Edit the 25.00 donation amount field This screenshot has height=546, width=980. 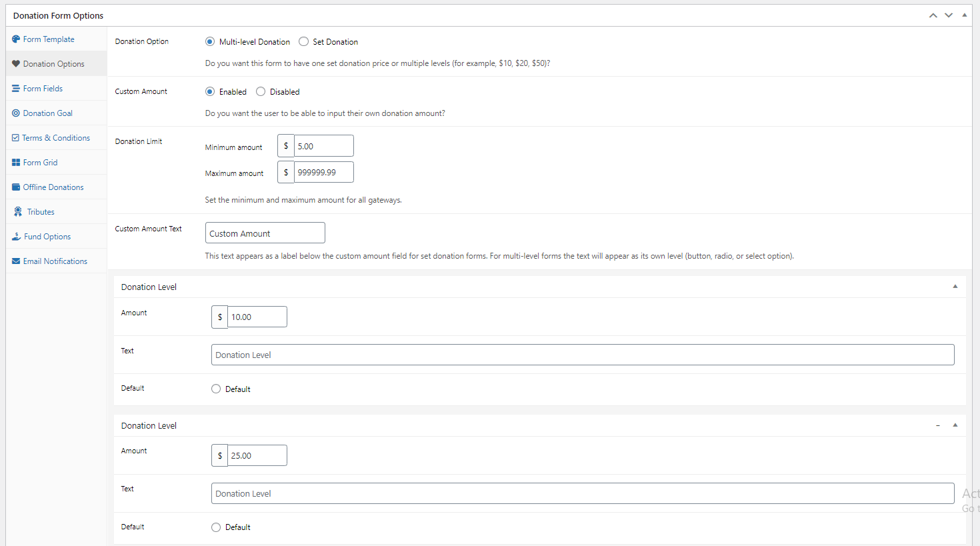tap(257, 455)
